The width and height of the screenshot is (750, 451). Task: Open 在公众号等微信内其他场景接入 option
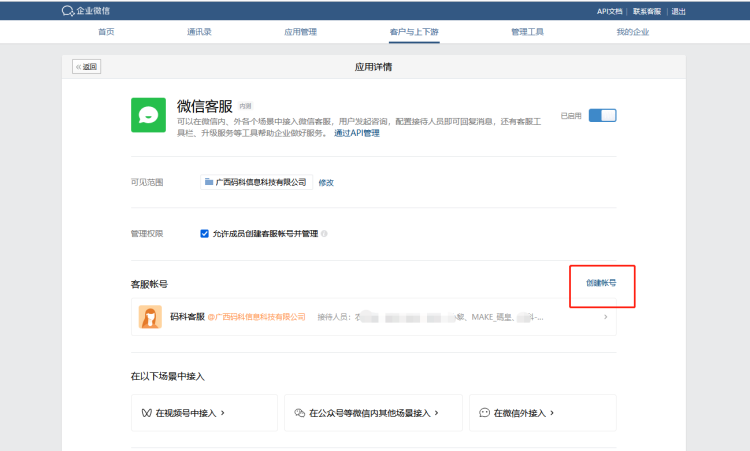(x=373, y=413)
